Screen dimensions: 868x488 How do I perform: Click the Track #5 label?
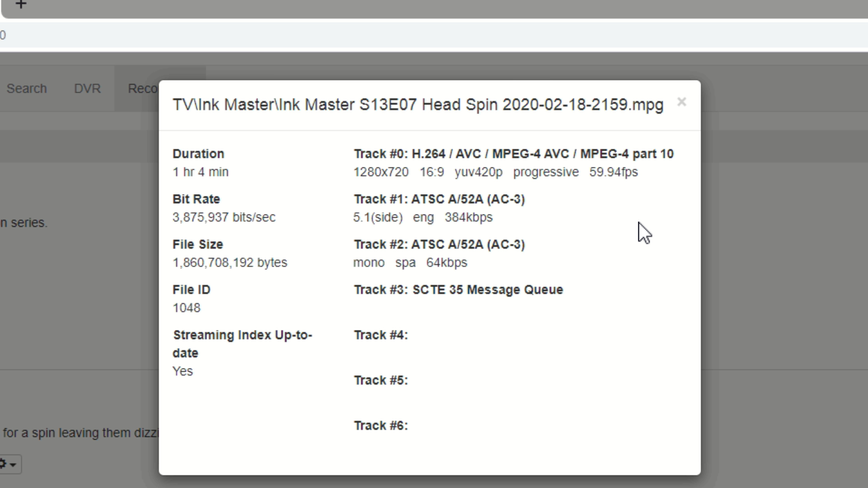tap(381, 380)
